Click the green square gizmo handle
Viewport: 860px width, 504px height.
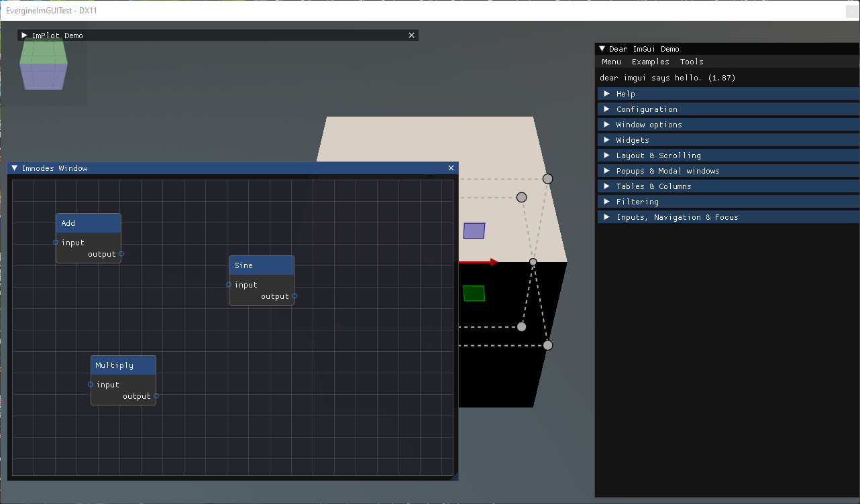click(474, 293)
